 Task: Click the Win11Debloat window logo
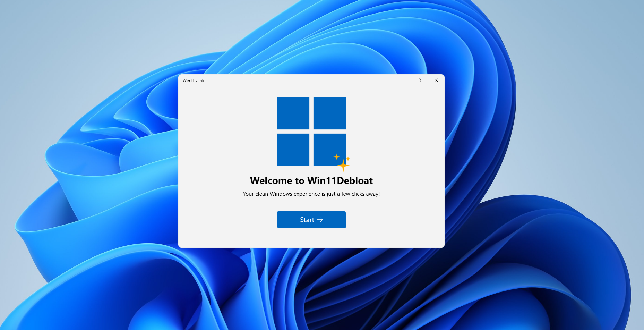tap(311, 131)
